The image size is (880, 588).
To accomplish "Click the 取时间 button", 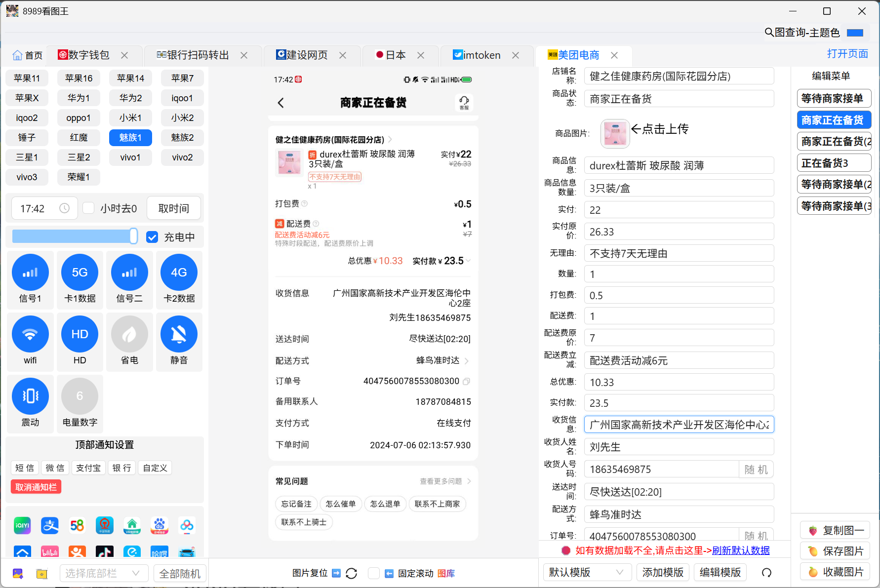I will point(174,208).
